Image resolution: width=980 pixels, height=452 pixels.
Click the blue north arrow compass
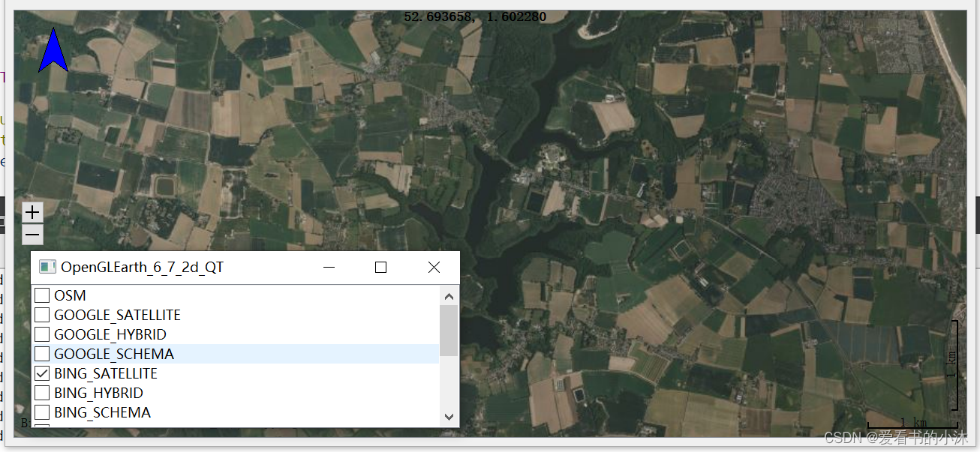pyautogui.click(x=53, y=51)
